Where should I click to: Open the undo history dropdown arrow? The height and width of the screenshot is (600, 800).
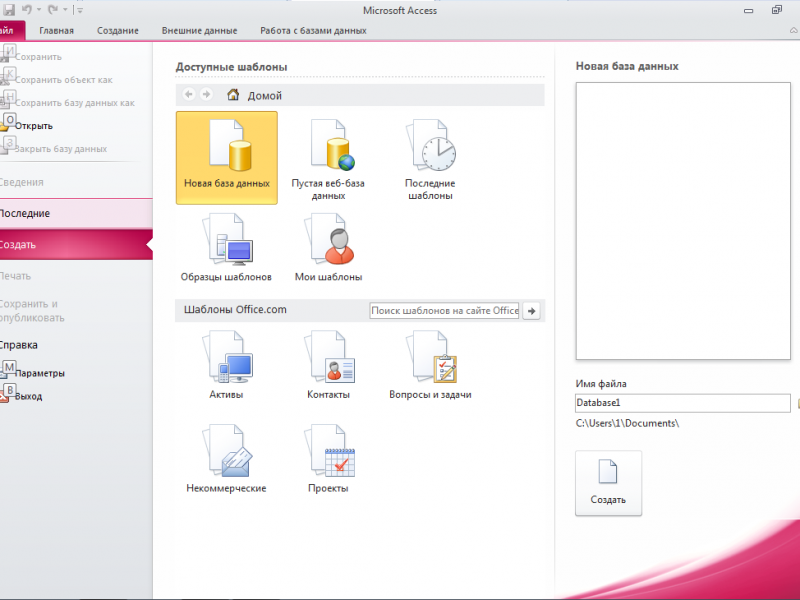coord(39,10)
